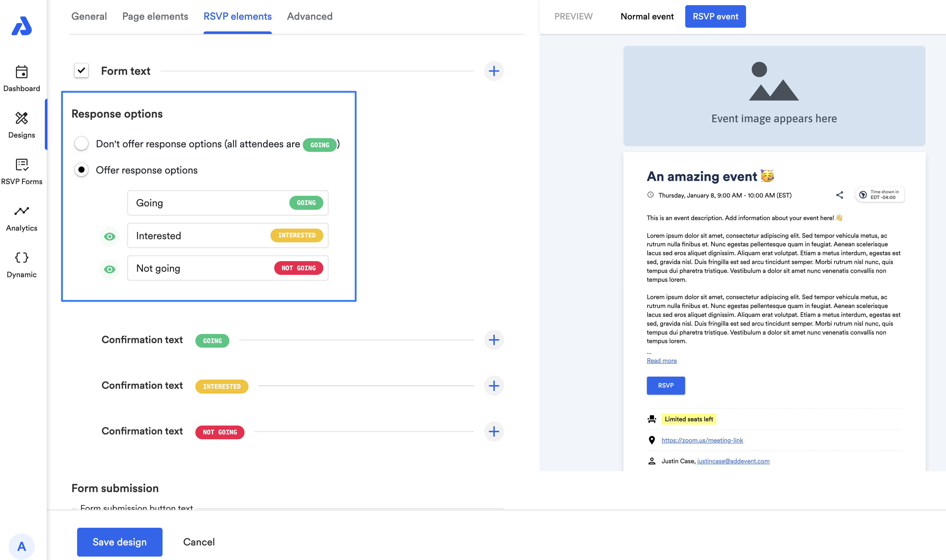
Task: Click the share icon in the preview
Action: coord(839,195)
